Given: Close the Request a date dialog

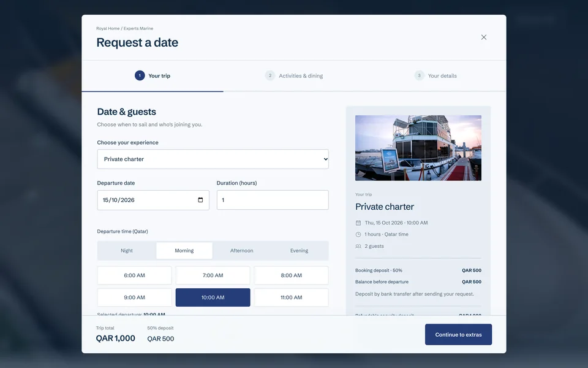Looking at the screenshot, I should [484, 37].
